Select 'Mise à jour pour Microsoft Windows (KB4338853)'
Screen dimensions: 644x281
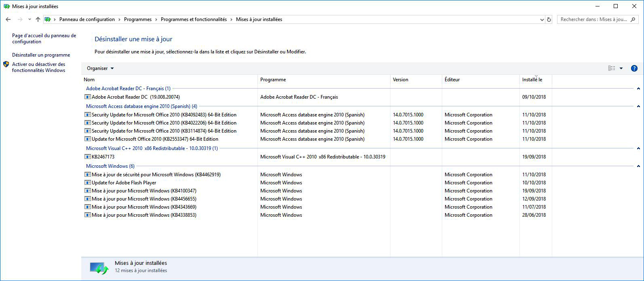click(144, 215)
